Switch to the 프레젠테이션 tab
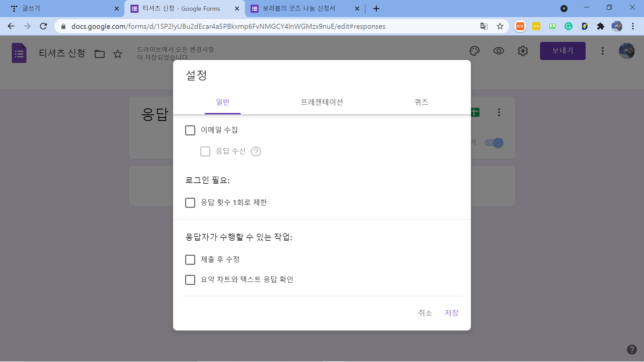The height and width of the screenshot is (362, 644). click(321, 102)
